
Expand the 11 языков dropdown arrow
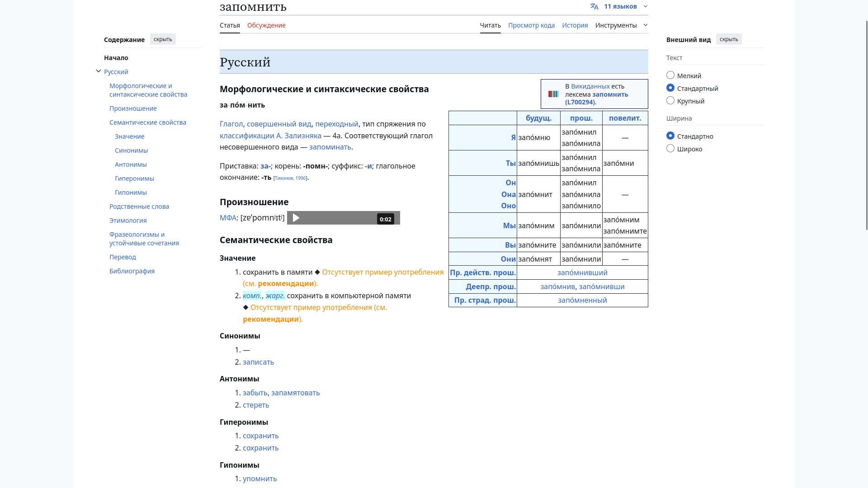coord(645,6)
